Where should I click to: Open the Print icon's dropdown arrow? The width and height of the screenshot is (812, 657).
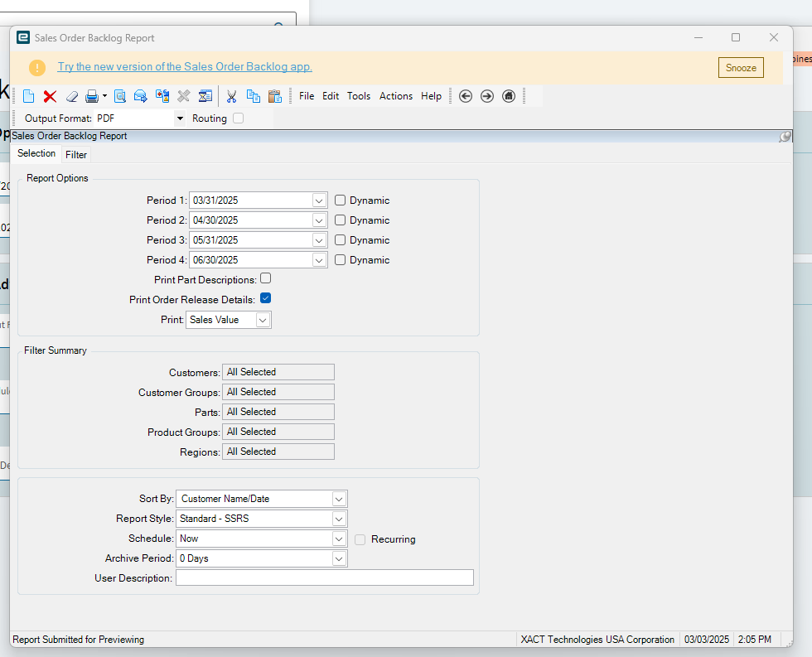(104, 96)
